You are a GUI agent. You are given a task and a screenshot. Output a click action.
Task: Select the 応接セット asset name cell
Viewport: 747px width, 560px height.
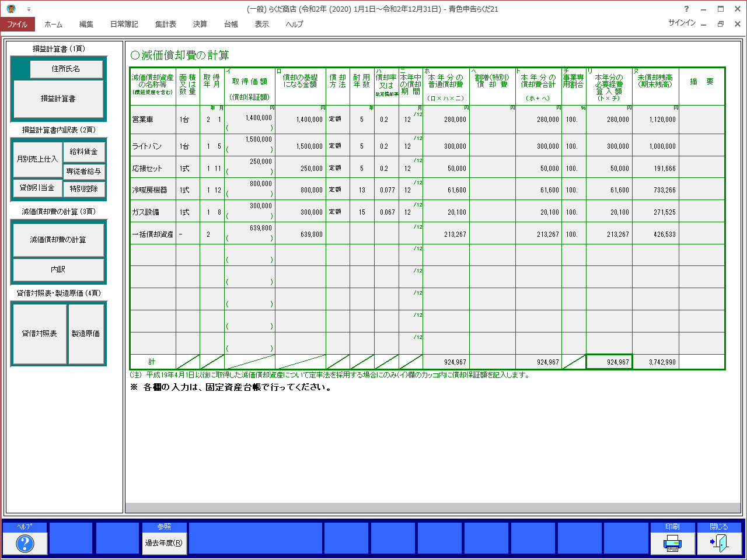[153, 168]
